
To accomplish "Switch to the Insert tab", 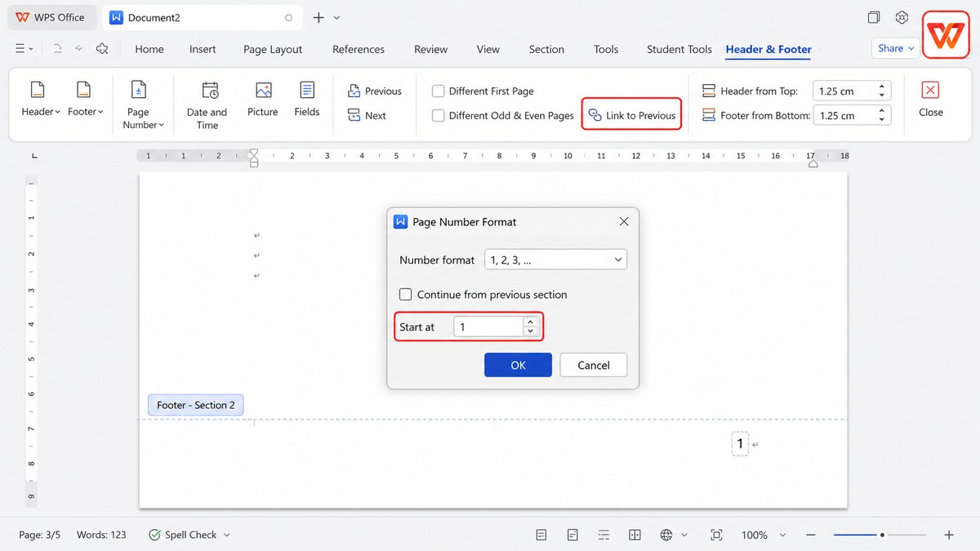I will (203, 49).
